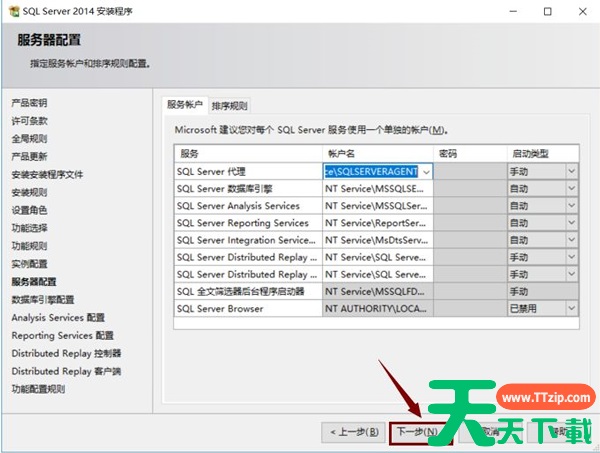This screenshot has height=453, width=600.
Task: Open startup type dropdown for Integration Services
Action: [x=572, y=240]
